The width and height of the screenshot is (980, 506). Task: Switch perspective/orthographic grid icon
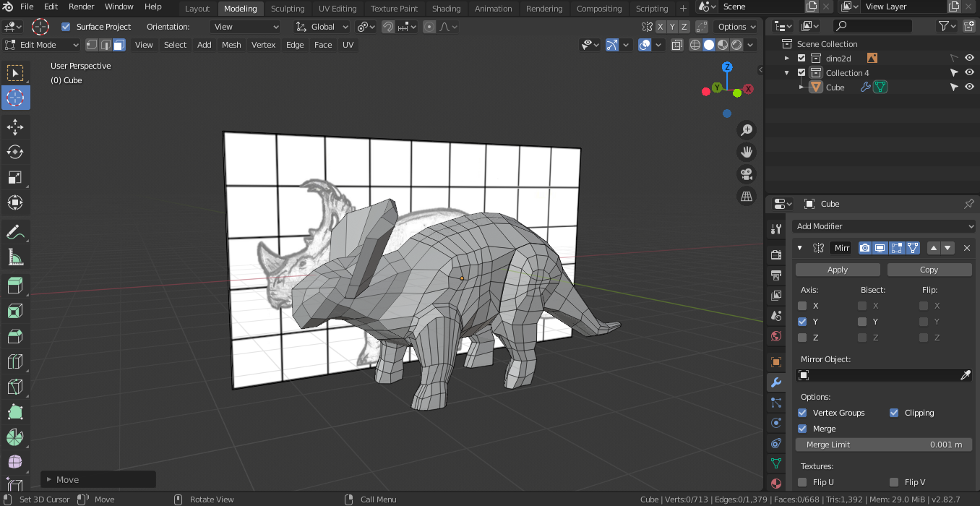point(747,196)
